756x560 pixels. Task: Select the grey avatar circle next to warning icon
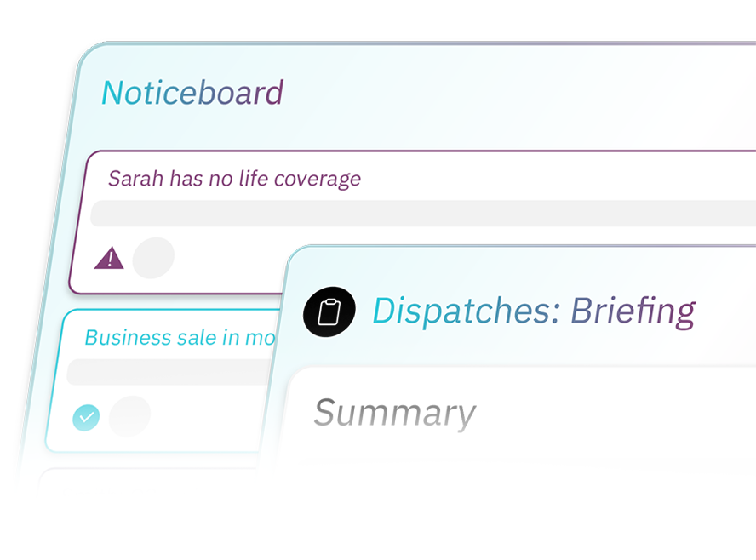[x=153, y=258]
